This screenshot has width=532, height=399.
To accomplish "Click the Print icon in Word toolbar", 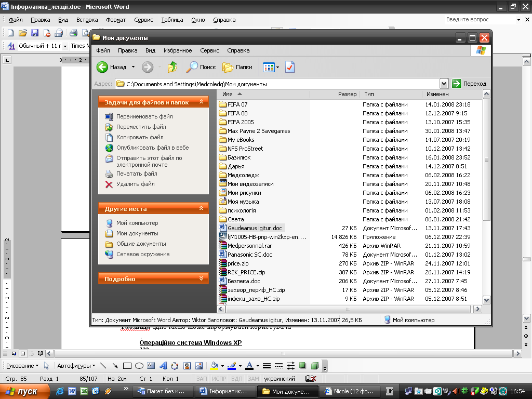I will 73,33.
